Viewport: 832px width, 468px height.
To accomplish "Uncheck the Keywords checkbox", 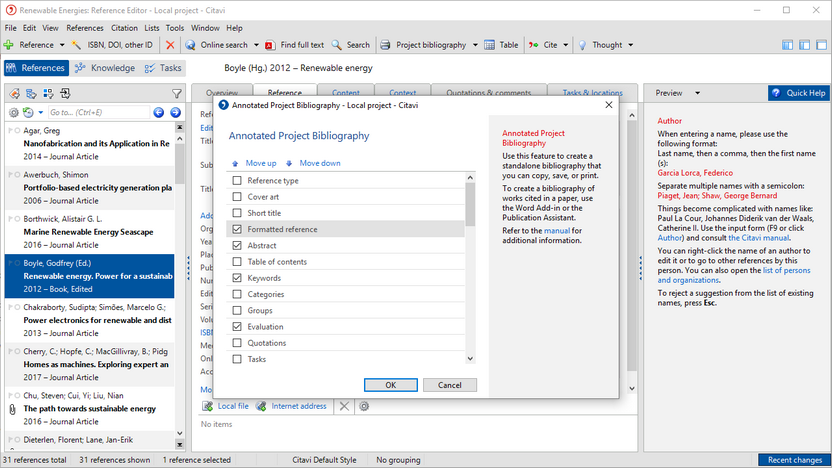I will 237,278.
